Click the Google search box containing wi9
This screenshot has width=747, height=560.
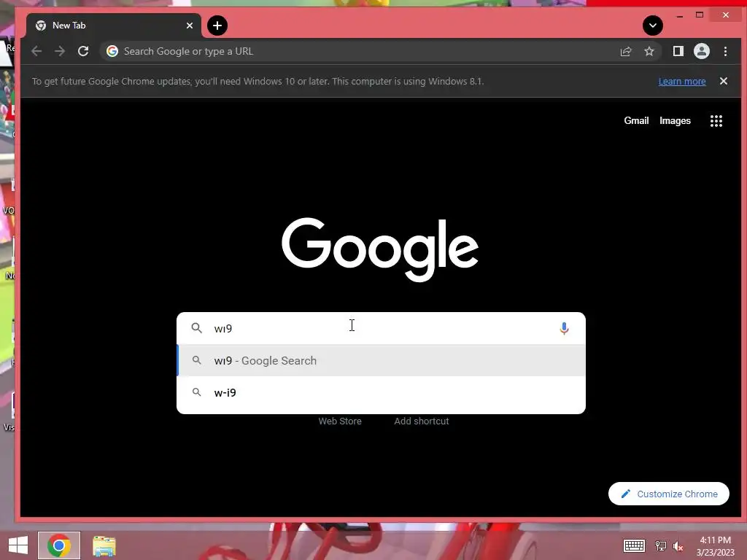(x=381, y=328)
